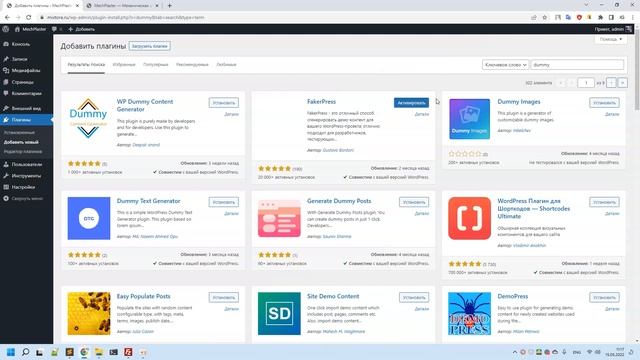This screenshot has height=360, width=640.
Task: Go back in browser history
Action: (x=7, y=18)
